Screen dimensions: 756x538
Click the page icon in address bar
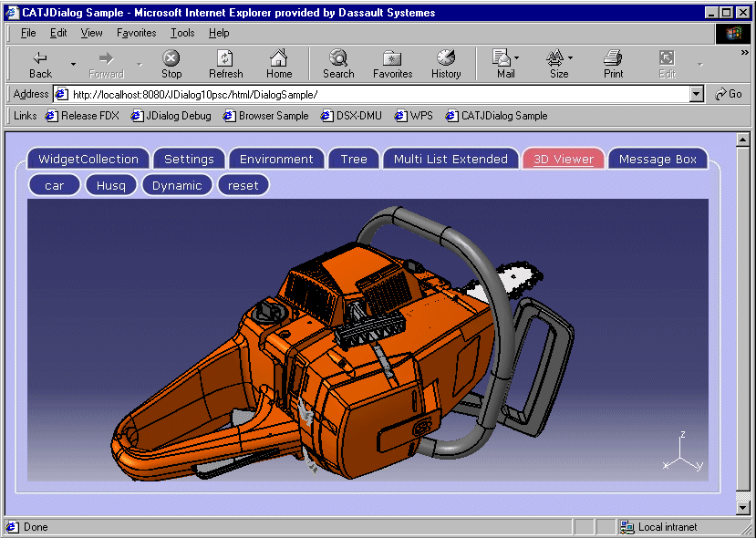(61, 94)
